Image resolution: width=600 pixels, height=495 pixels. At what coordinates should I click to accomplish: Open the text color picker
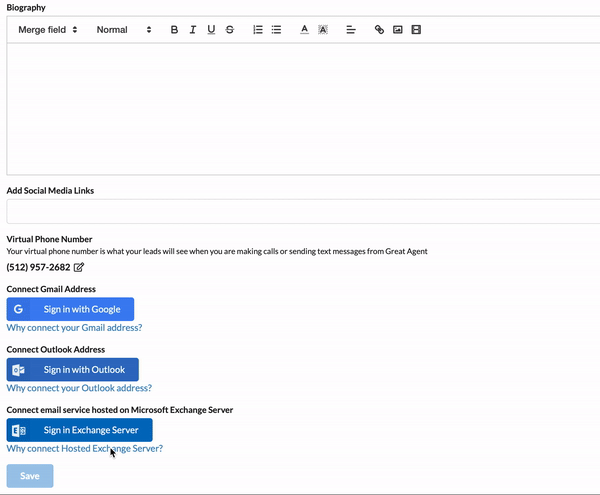point(305,30)
